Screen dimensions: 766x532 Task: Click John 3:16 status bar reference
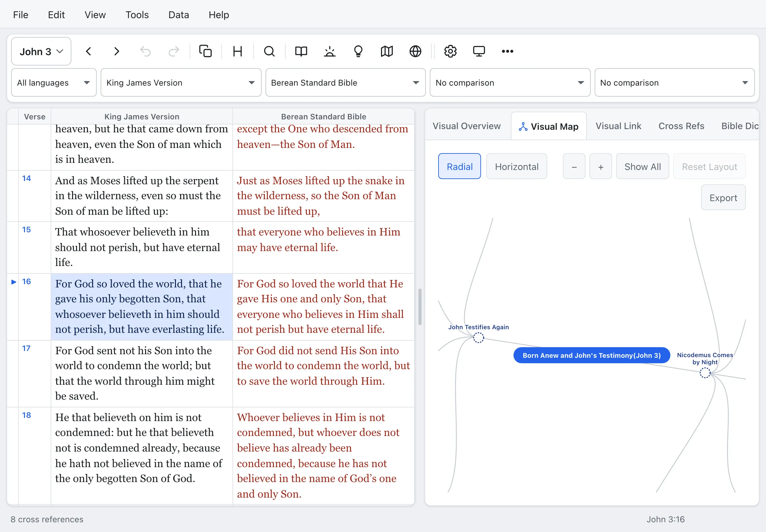click(x=665, y=519)
